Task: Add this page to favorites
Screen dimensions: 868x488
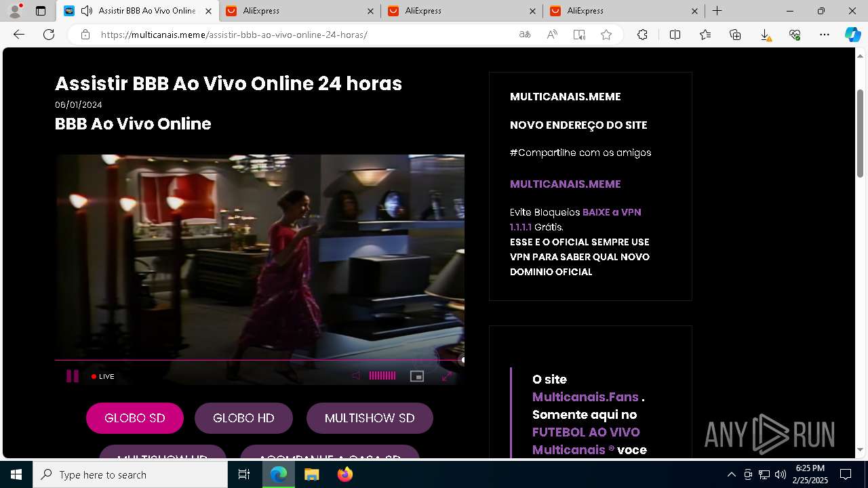Action: [x=606, y=35]
